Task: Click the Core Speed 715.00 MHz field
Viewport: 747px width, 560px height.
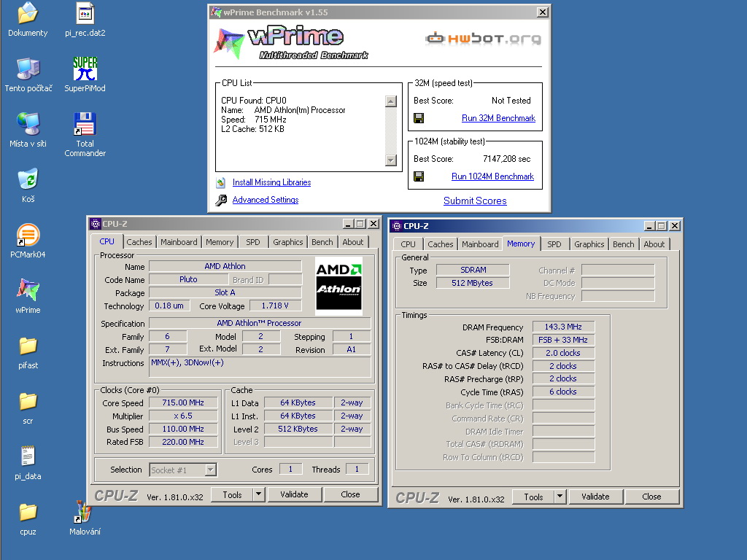Action: (x=183, y=402)
